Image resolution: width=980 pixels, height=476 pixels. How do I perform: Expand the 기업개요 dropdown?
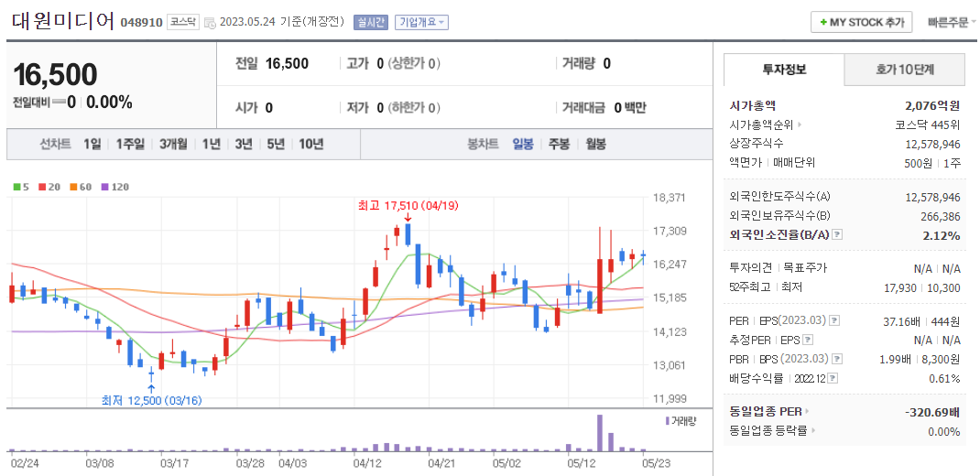coord(421,23)
